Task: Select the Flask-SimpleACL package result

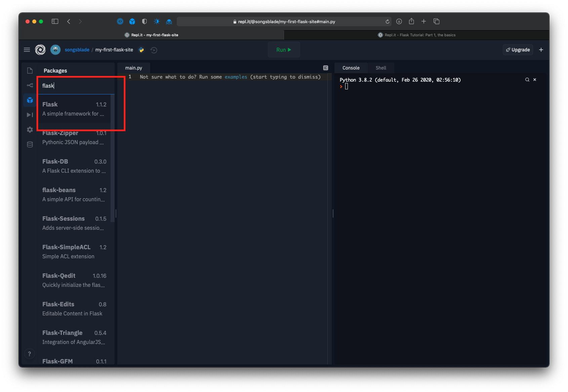Action: point(74,252)
